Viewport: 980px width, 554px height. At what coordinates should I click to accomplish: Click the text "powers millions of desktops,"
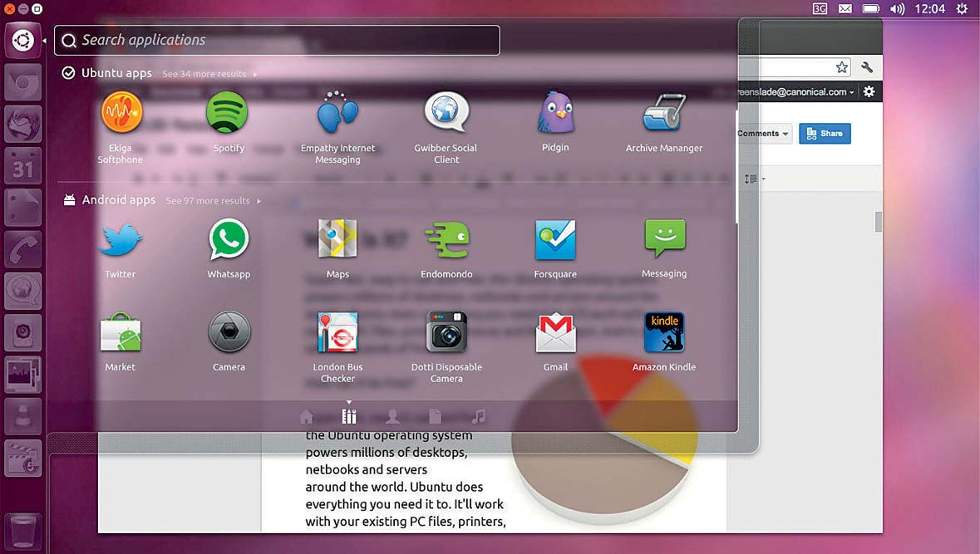(387, 452)
